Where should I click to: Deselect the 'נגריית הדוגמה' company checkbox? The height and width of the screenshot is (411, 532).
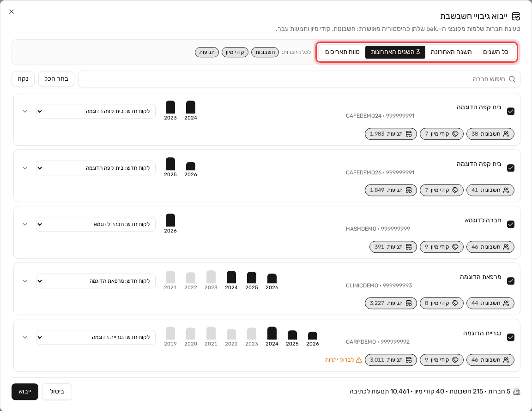pos(511,337)
